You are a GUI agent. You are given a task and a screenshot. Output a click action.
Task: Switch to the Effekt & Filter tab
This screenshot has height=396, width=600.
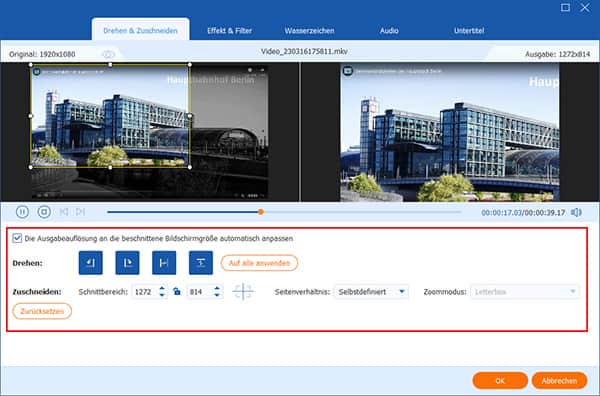click(230, 31)
